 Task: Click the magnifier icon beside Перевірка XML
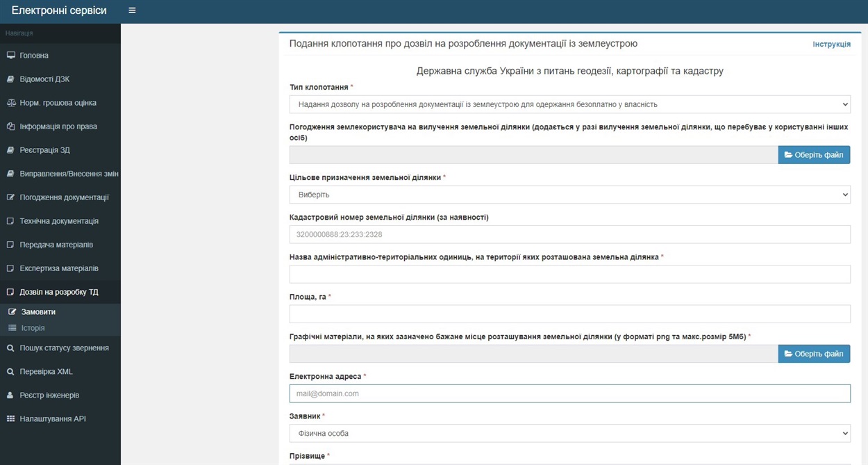[x=10, y=372]
